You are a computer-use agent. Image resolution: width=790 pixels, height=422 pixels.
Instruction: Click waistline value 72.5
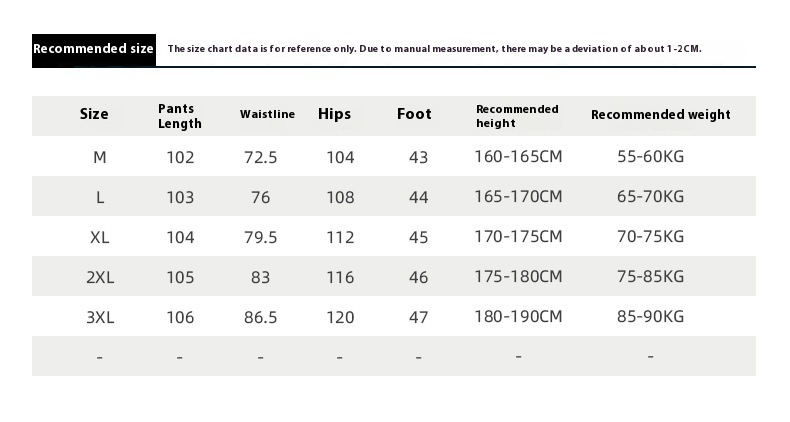[x=260, y=157]
